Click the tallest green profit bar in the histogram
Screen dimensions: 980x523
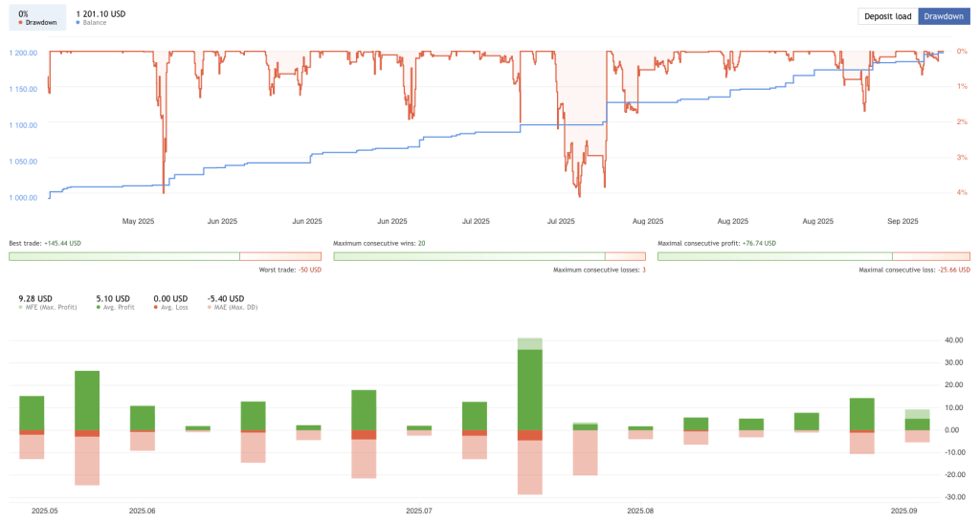[529, 387]
